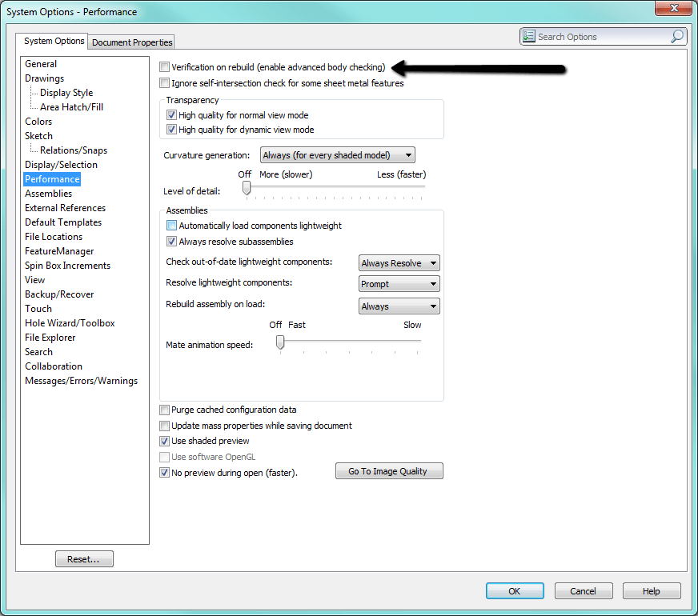Screen dimensions: 698x616
Task: Enable Purge cached configuration data
Action: [x=164, y=410]
